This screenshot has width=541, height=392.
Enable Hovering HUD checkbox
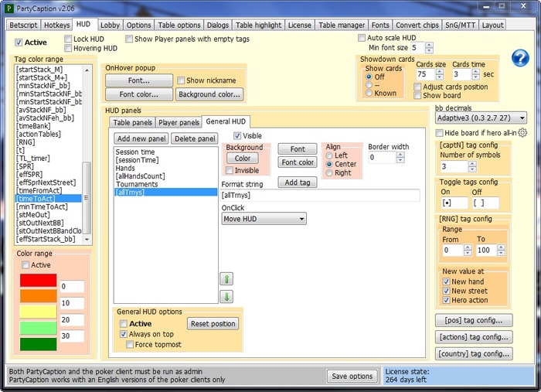point(68,48)
